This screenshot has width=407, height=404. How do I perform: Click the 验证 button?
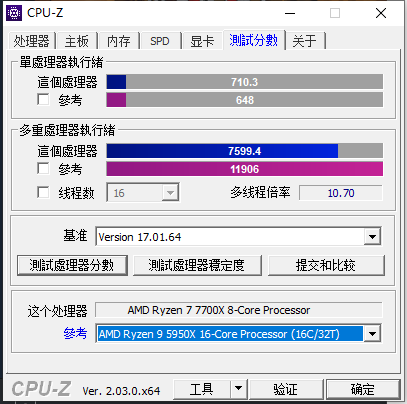click(286, 389)
